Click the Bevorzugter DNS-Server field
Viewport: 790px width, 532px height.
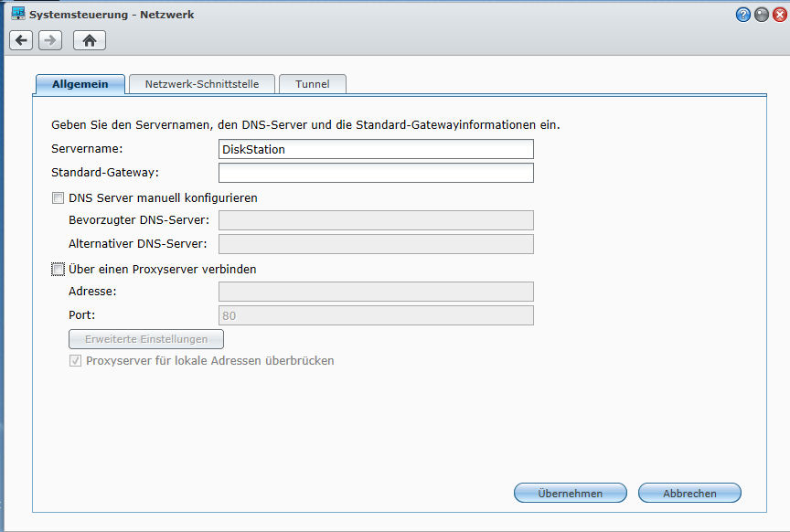(376, 220)
